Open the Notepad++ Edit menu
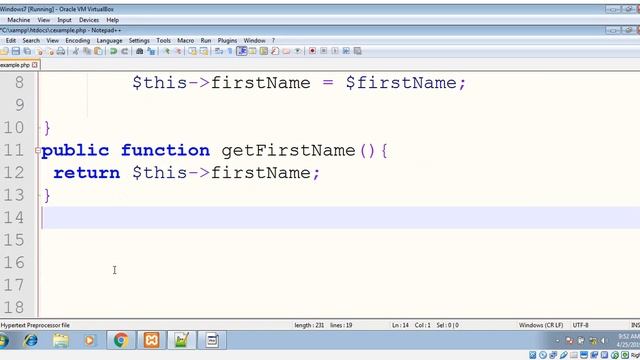This screenshot has height=360, width=640. point(11,40)
